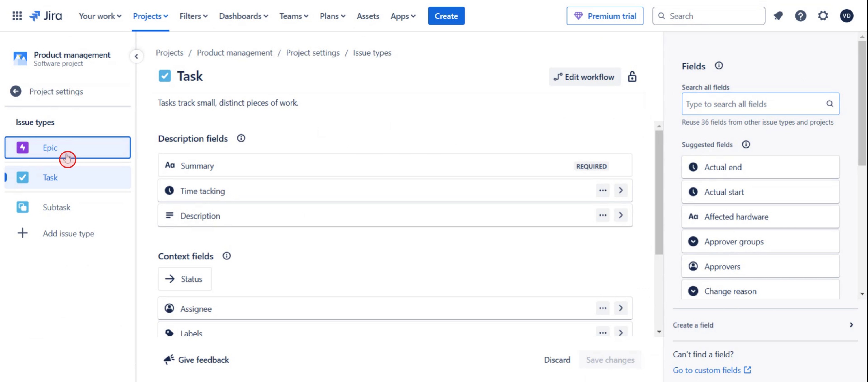Click the notifications bell icon
The height and width of the screenshot is (382, 868).
click(778, 16)
